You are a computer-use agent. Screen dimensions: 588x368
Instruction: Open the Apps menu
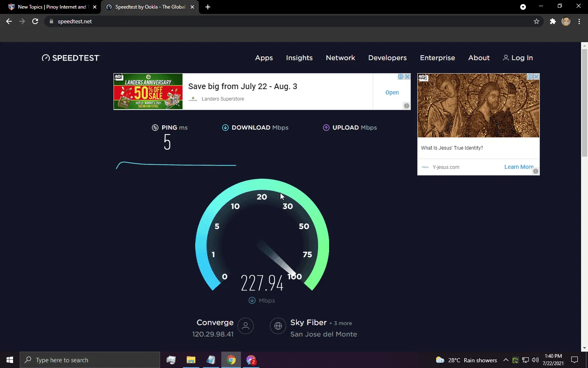[x=264, y=58]
